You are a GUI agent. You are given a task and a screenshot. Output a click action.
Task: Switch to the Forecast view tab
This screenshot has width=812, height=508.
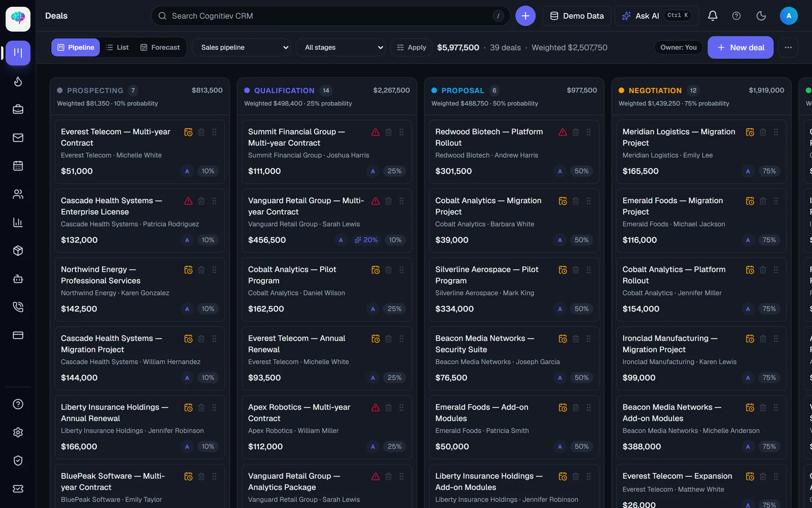(x=160, y=47)
